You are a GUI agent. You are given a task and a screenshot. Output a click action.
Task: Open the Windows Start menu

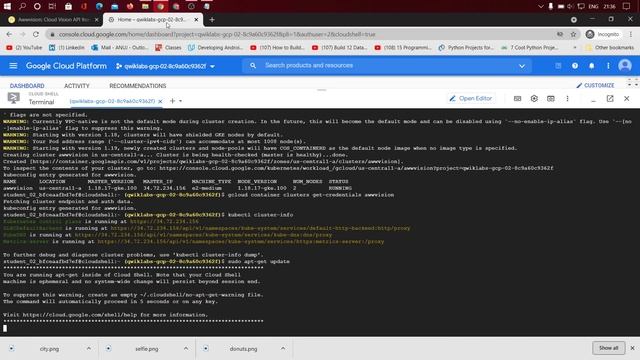tap(7, 6)
